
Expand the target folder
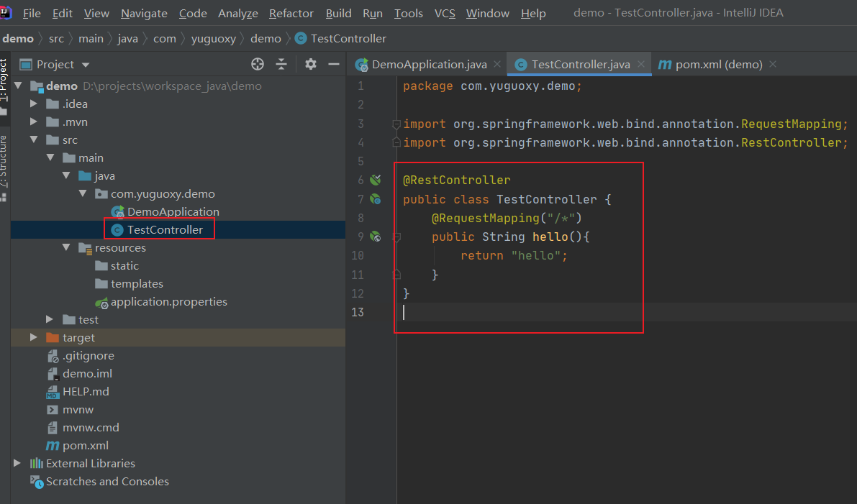[34, 337]
